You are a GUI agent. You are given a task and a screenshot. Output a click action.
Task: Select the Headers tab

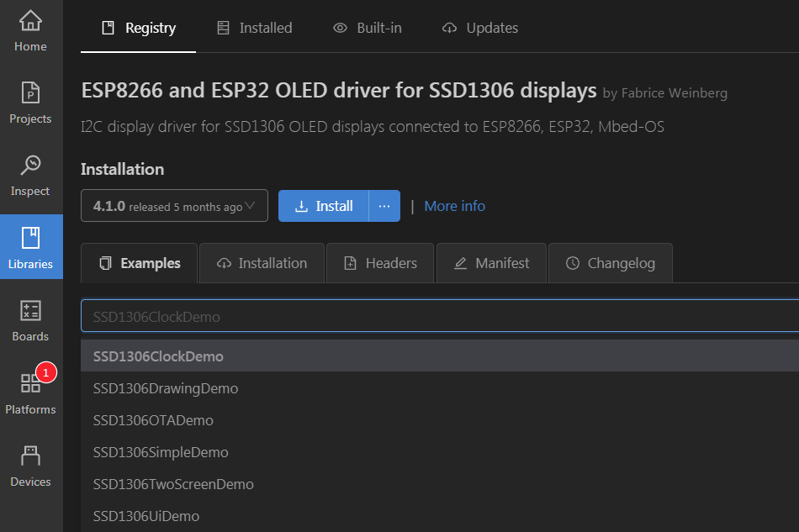pos(380,263)
